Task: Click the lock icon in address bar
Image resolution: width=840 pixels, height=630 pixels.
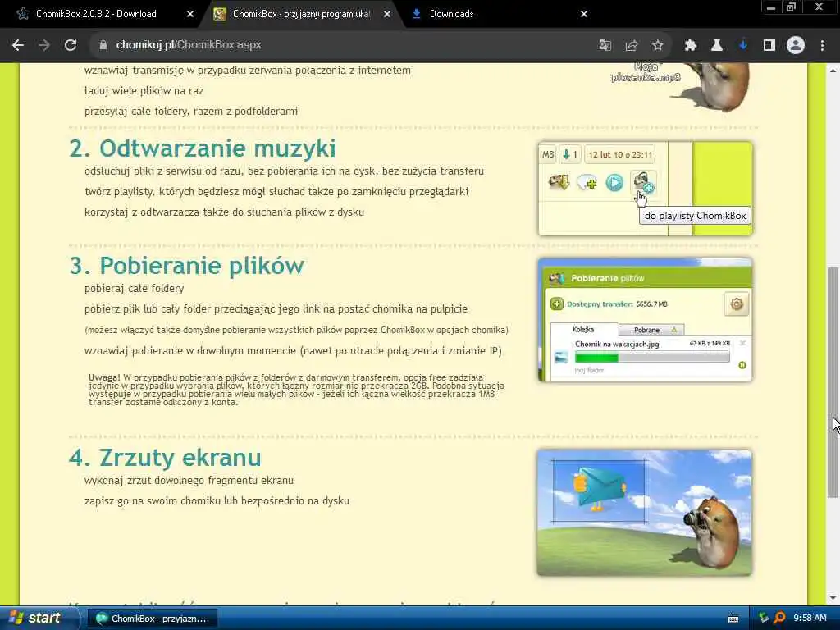Action: [103, 46]
